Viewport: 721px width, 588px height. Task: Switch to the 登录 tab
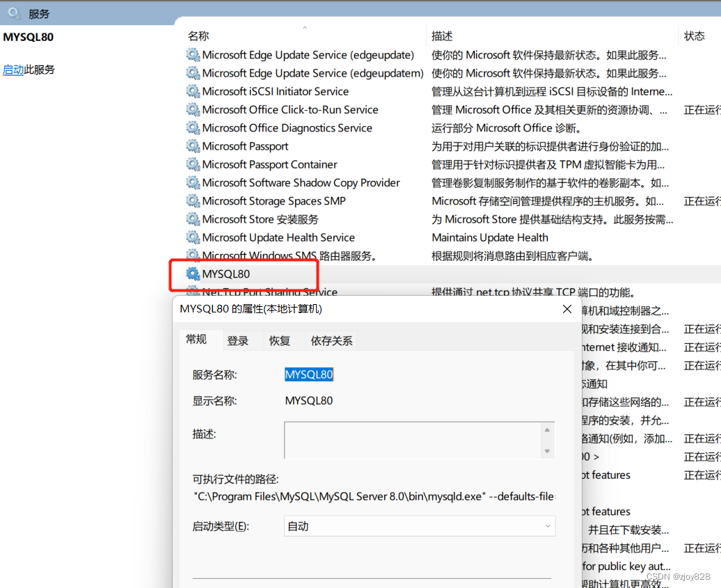(x=237, y=340)
